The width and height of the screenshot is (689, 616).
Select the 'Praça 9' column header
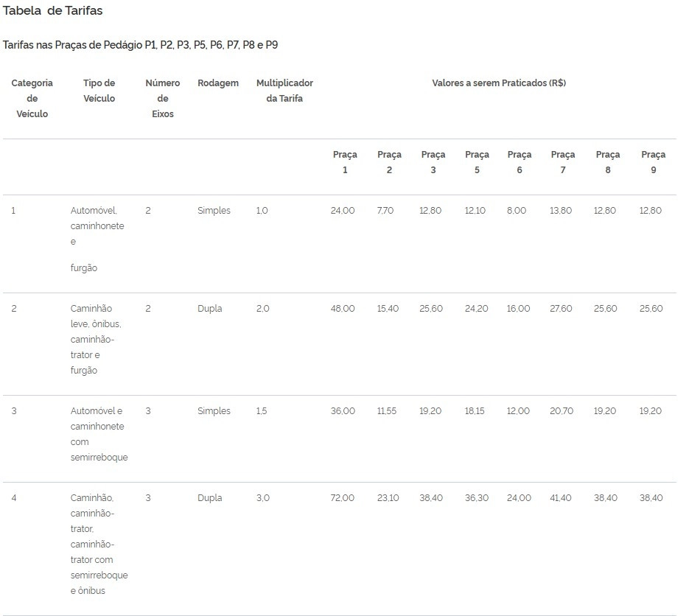click(654, 162)
